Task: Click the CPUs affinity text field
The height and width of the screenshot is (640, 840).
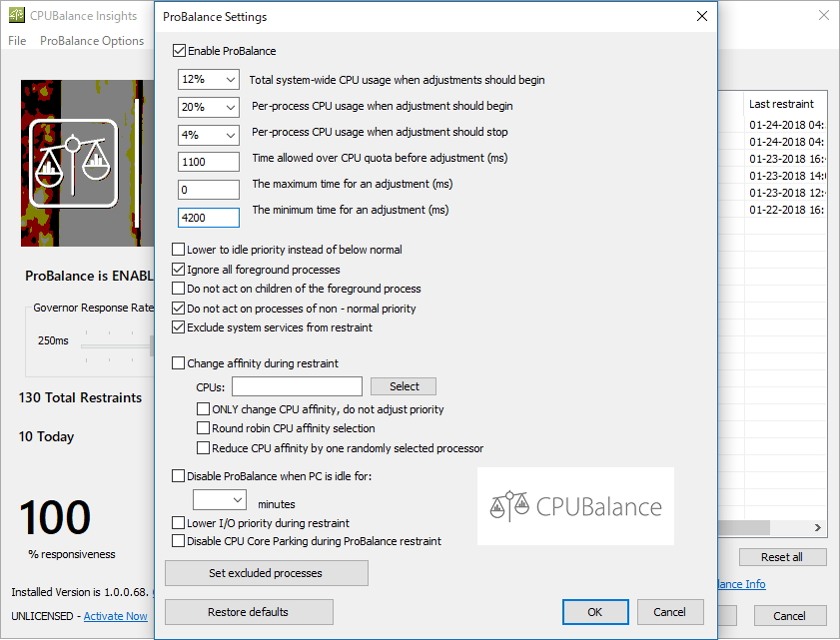Action: click(297, 386)
